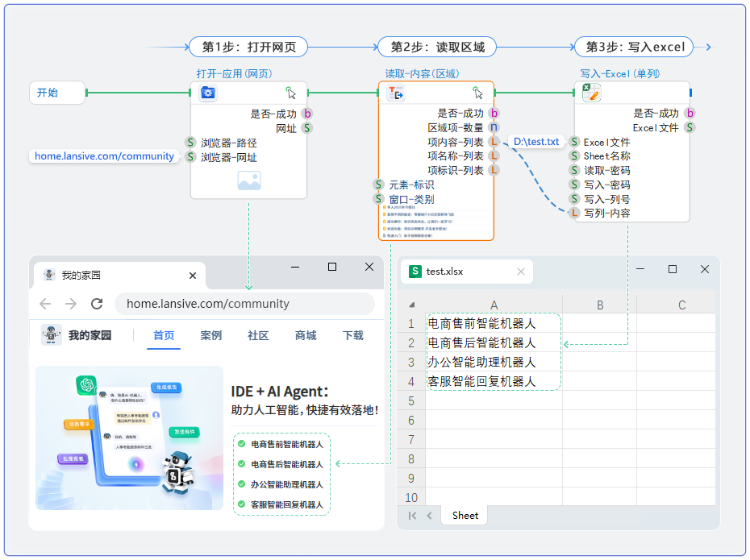The image size is (750, 560).
Task: Jump to the first sheet using sheet navigation arrow
Action: tap(413, 516)
